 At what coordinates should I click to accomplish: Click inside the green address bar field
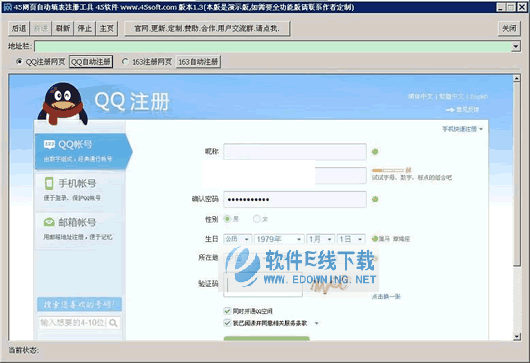click(x=272, y=46)
